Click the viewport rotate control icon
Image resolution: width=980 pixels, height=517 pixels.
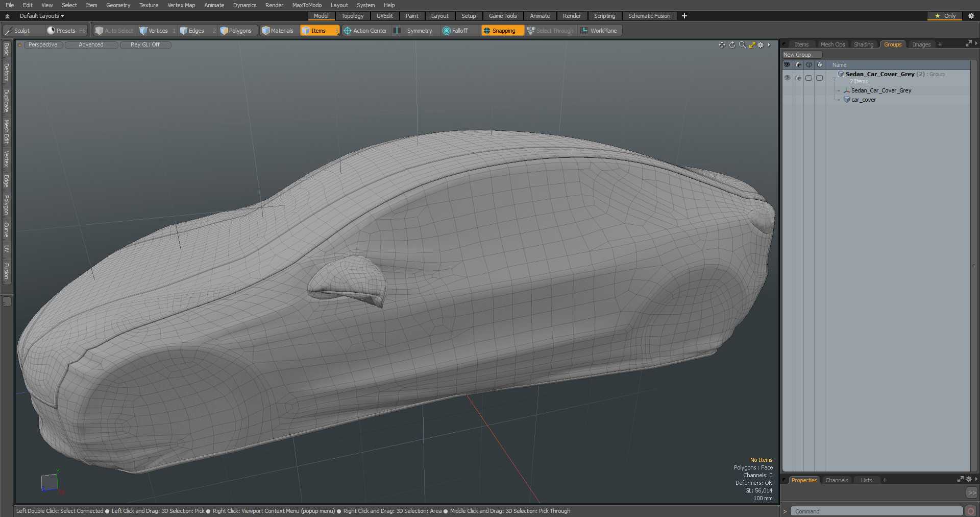(732, 45)
